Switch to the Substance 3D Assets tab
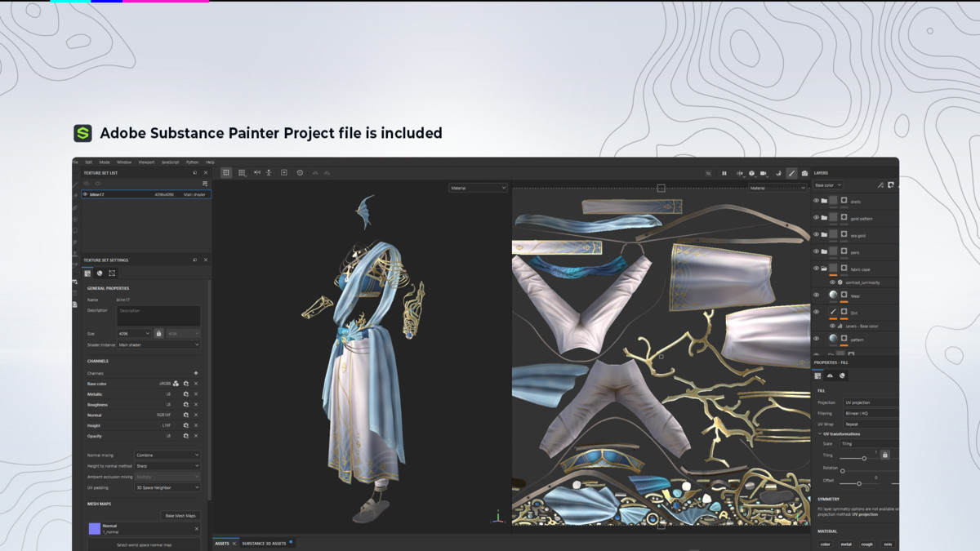Viewport: 980px width, 551px height. coord(264,543)
